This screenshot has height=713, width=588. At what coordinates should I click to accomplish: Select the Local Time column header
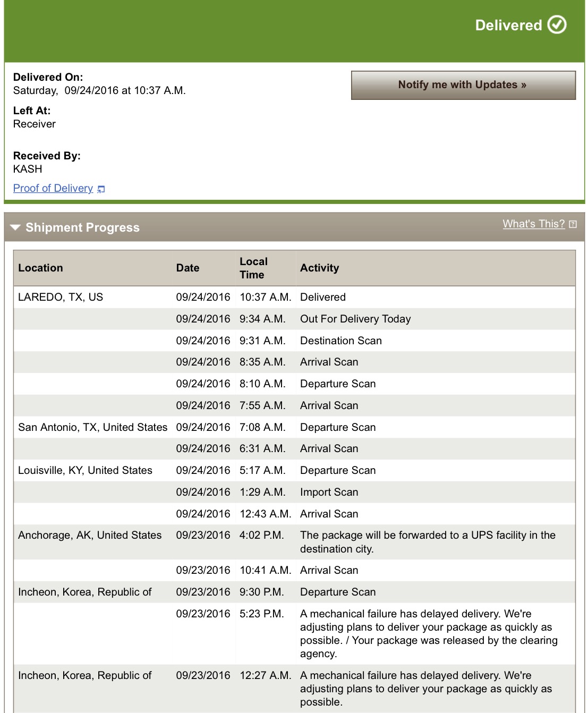pyautogui.click(x=254, y=268)
